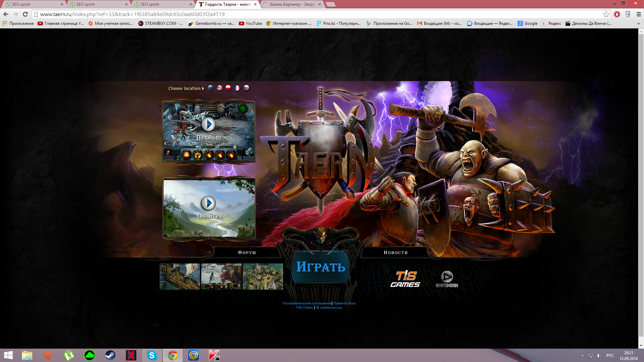Select the European Union flag location
The height and width of the screenshot is (362, 644).
click(x=210, y=88)
